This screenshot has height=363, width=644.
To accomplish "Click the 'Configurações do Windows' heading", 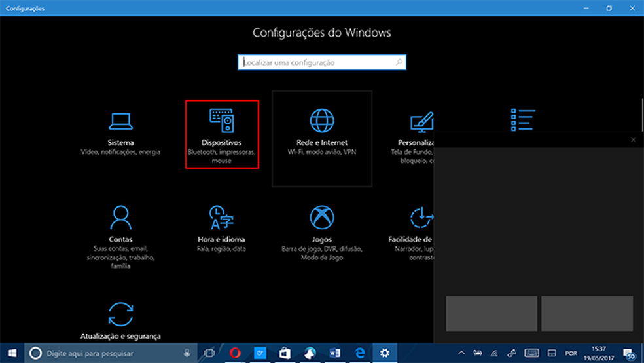I will 321,33.
